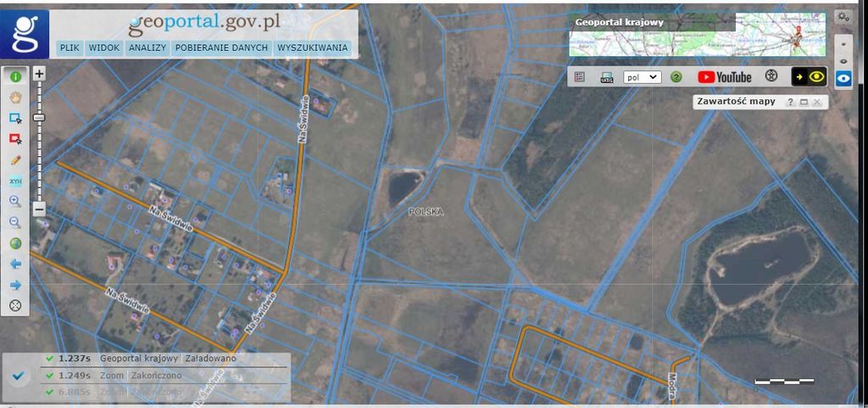Go to previous map view arrow

click(x=15, y=264)
